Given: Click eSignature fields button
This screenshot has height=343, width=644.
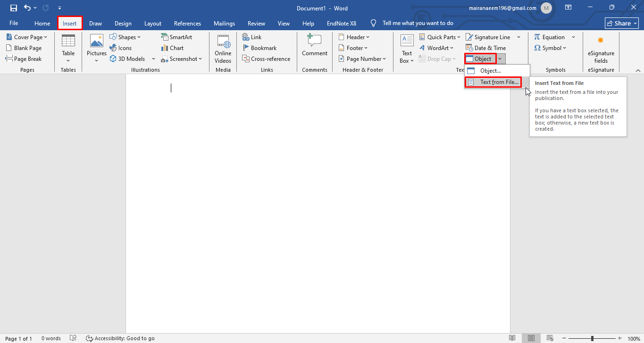Looking at the screenshot, I should pyautogui.click(x=601, y=49).
